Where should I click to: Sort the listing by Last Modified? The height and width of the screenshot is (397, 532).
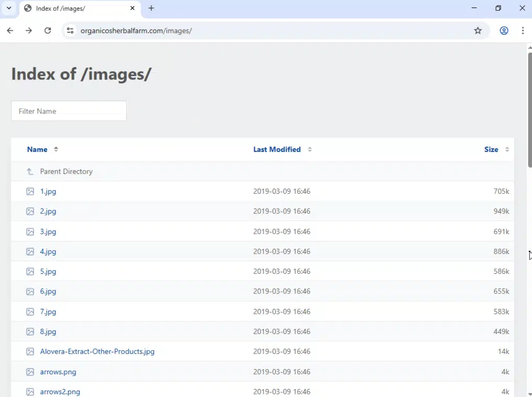tap(277, 149)
